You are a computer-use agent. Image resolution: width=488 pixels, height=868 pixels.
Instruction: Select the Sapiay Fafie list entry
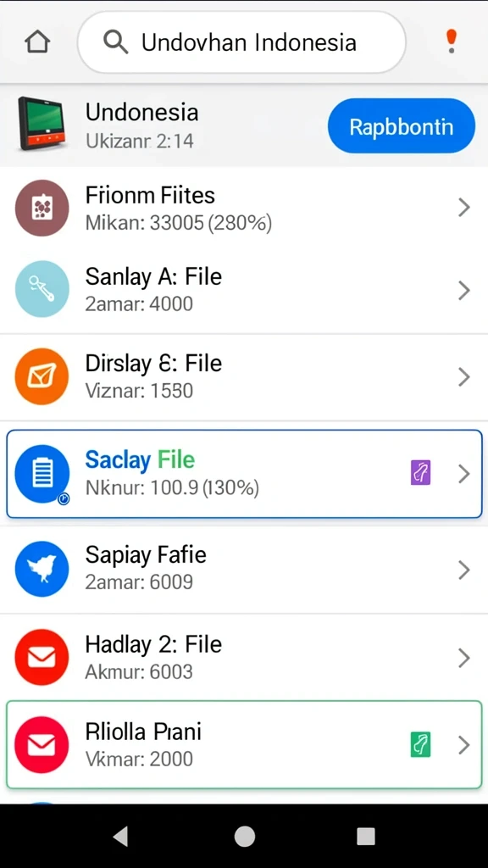pos(244,569)
